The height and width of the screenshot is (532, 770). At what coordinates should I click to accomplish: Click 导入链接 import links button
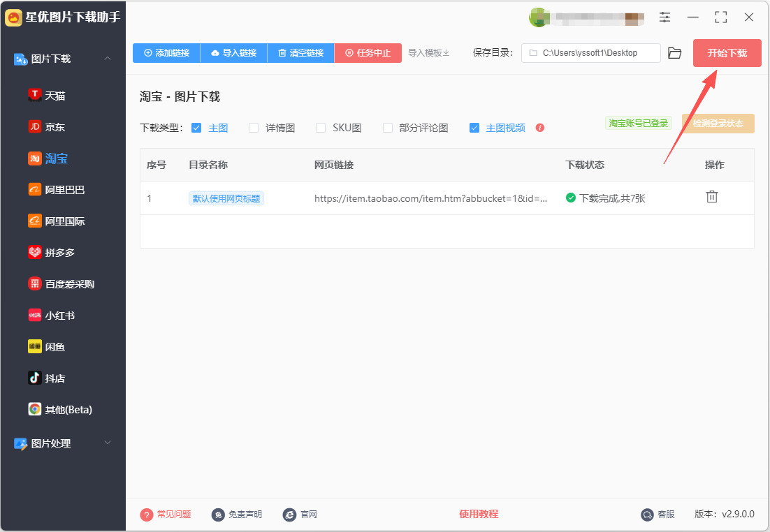pyautogui.click(x=234, y=53)
